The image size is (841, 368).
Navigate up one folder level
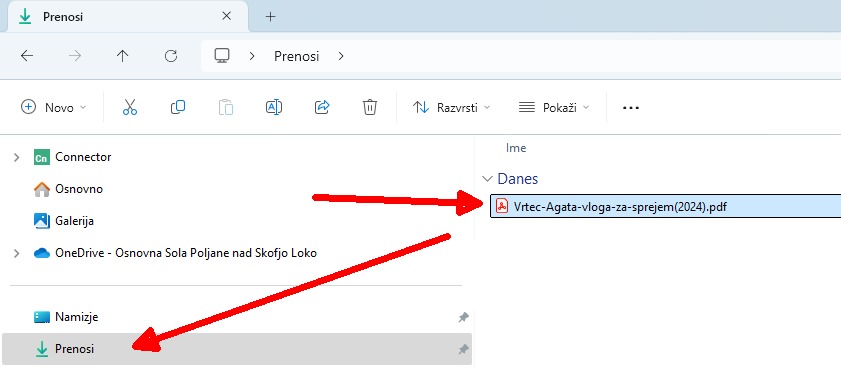[x=123, y=56]
